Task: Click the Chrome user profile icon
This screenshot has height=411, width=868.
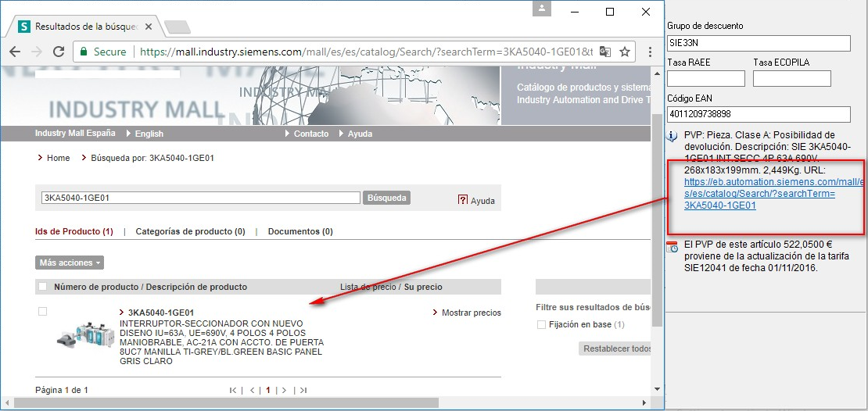Action: click(x=542, y=9)
